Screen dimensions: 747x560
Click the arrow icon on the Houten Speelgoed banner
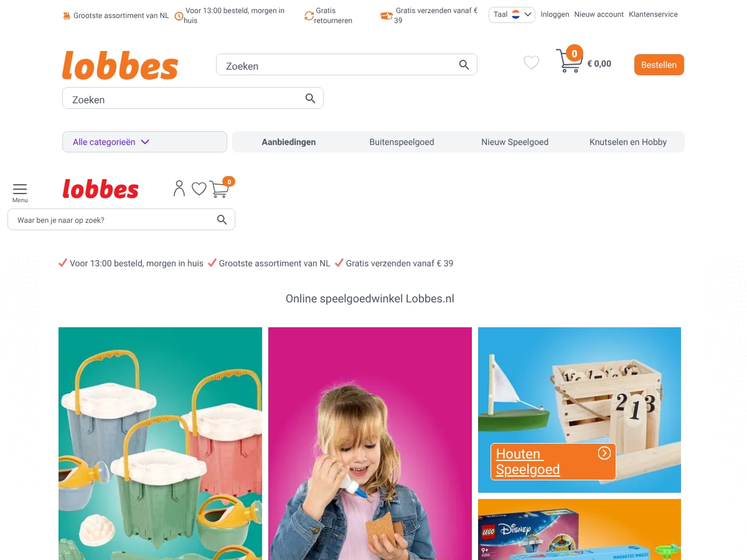(x=604, y=453)
